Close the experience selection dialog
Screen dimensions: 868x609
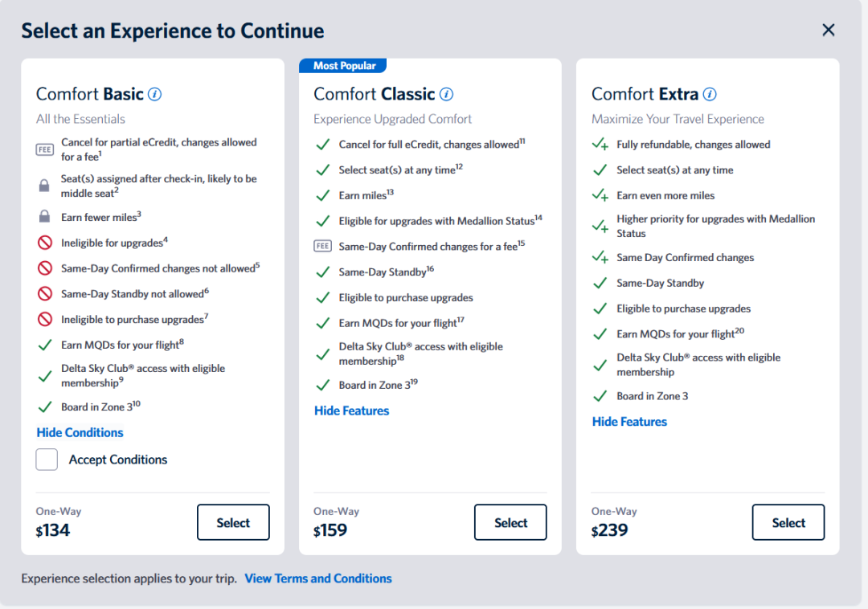(x=829, y=31)
